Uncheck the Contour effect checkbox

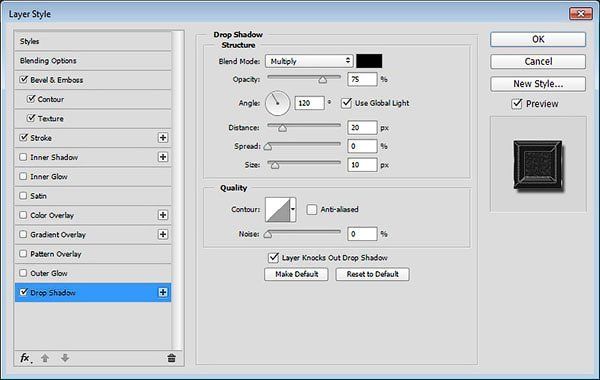point(31,99)
